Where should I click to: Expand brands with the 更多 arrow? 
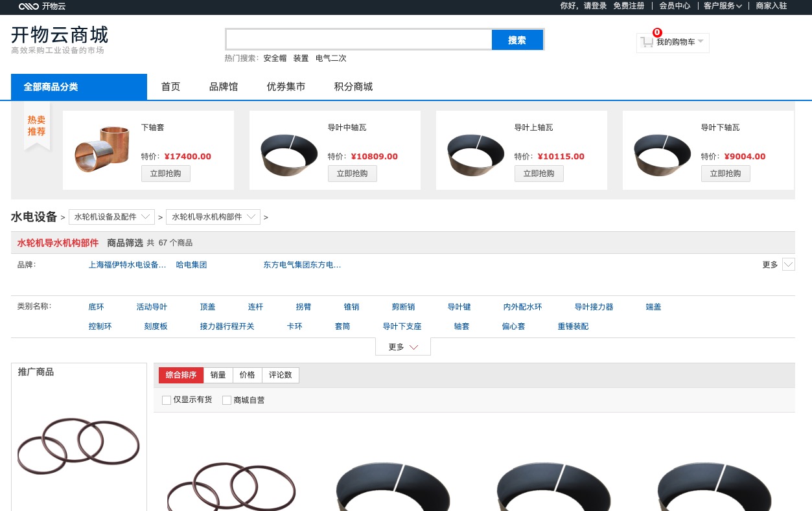789,264
